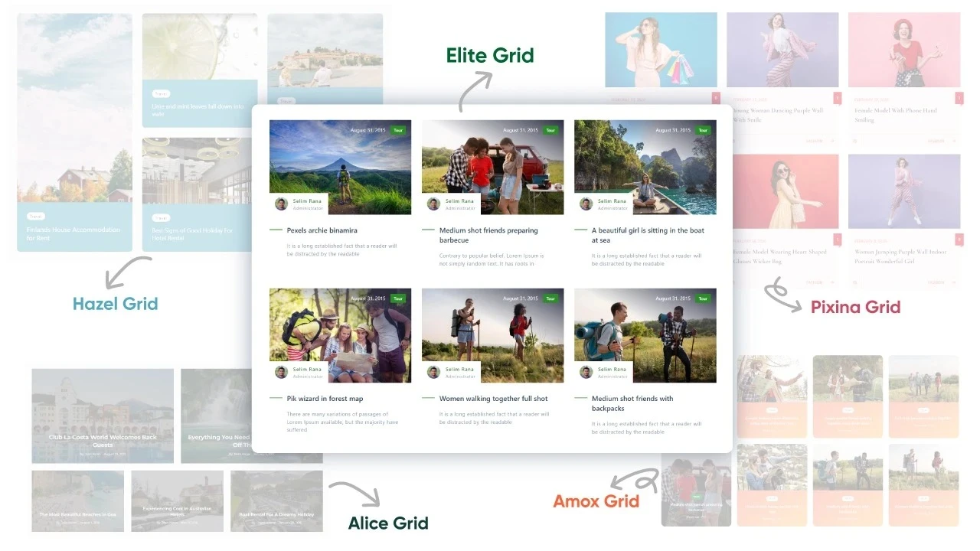Click the Hazel Grid label

pos(115,304)
